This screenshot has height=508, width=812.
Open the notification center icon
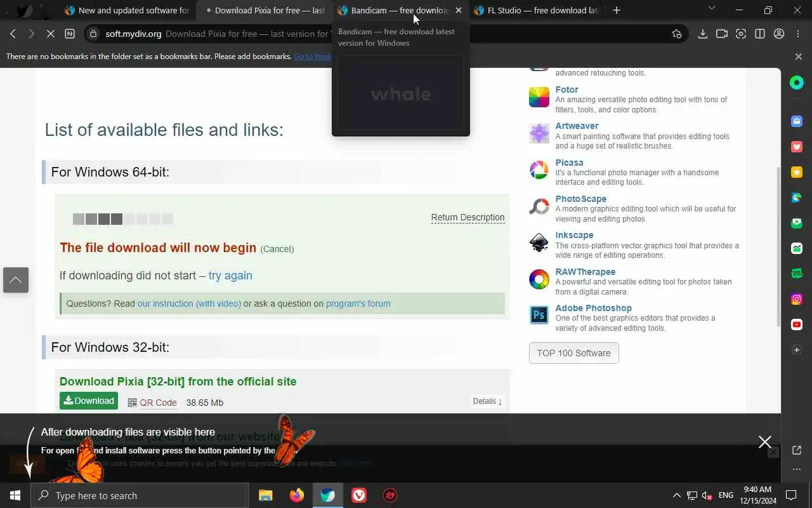tap(791, 495)
